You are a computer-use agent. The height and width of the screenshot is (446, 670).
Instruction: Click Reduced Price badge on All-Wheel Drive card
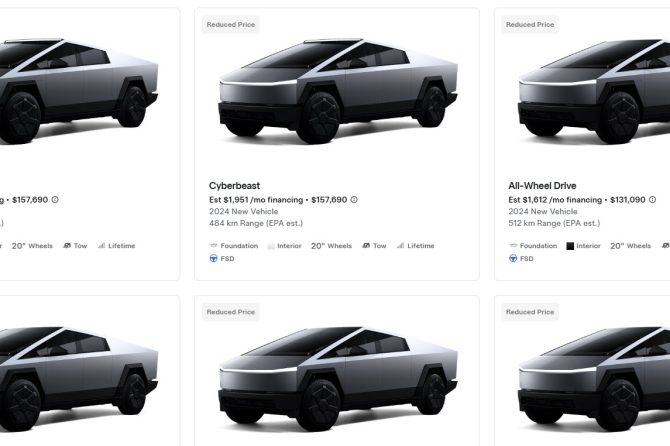pos(530,25)
